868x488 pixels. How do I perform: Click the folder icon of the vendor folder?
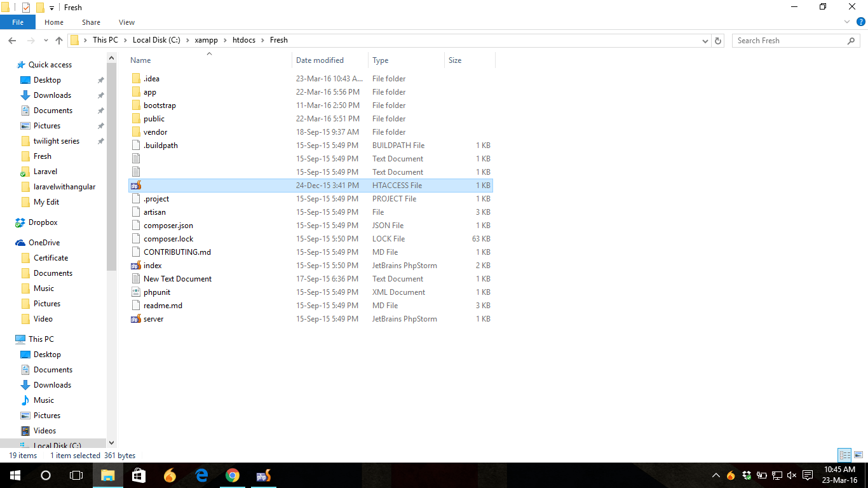click(x=136, y=132)
